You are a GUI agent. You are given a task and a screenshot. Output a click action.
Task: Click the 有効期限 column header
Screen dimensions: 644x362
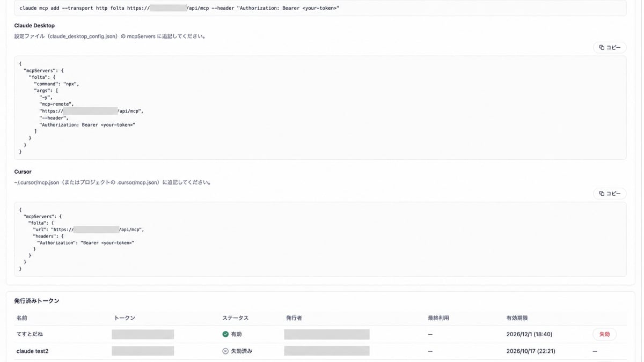coord(517,318)
